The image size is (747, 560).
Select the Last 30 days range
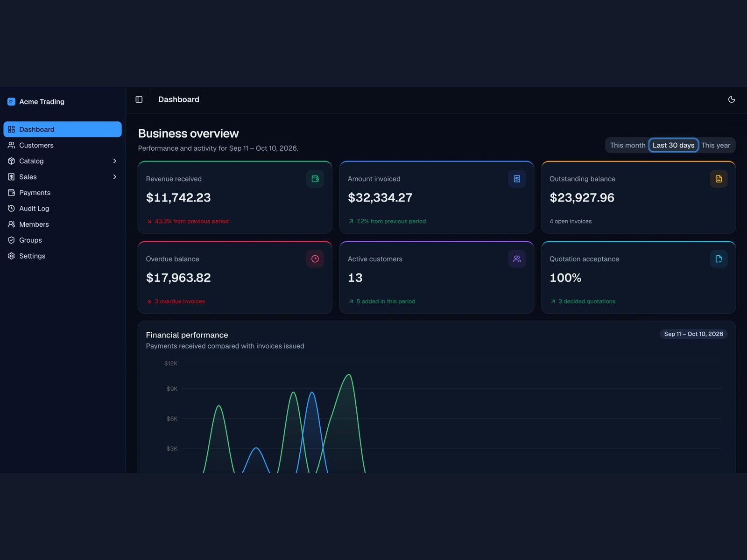tap(673, 145)
